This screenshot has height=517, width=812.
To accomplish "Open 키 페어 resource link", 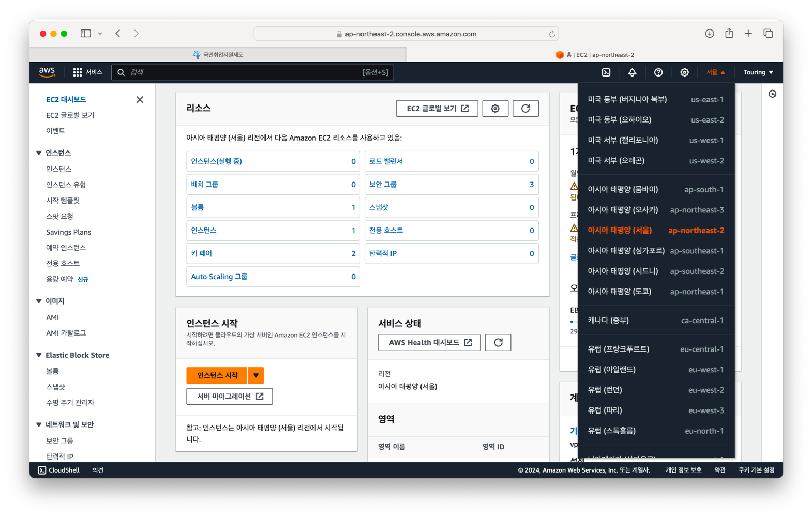I will click(x=202, y=253).
